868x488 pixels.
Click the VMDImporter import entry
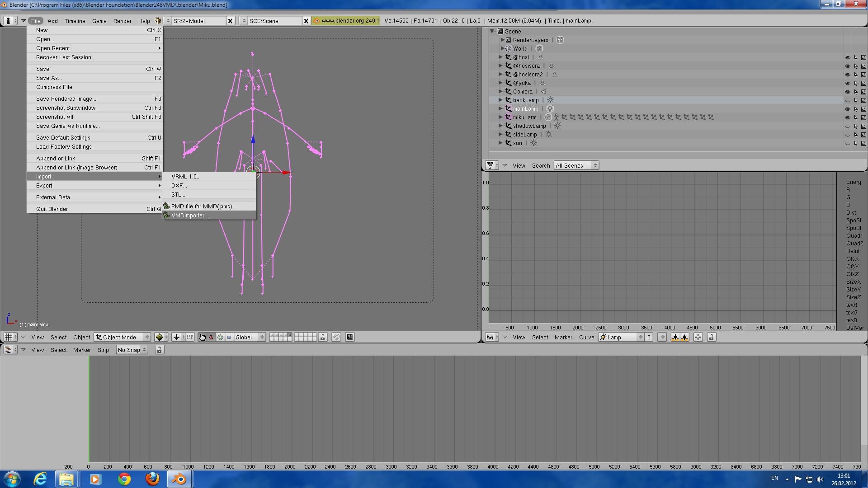click(209, 216)
